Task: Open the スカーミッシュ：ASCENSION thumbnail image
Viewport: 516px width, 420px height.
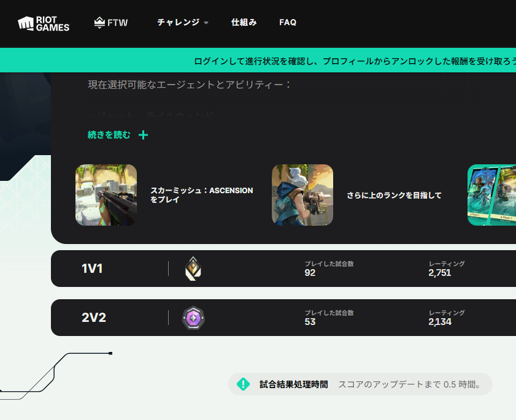Action: click(106, 195)
